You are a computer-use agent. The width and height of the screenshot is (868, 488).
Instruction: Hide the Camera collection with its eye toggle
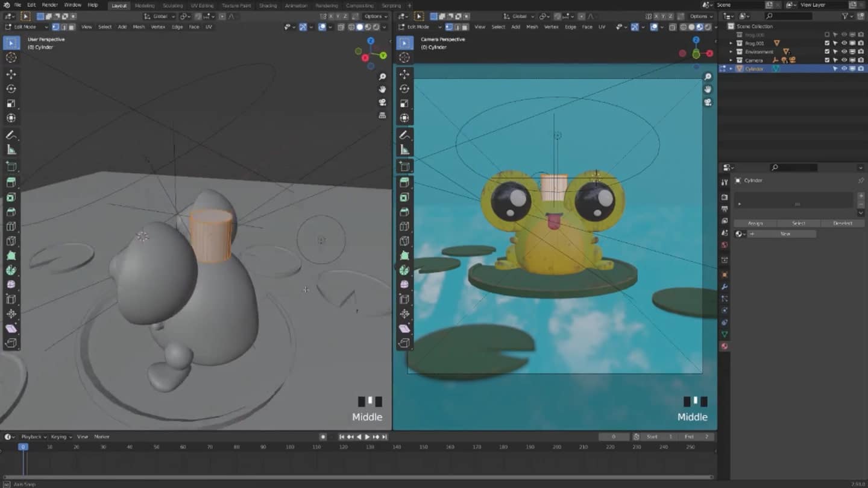point(844,59)
